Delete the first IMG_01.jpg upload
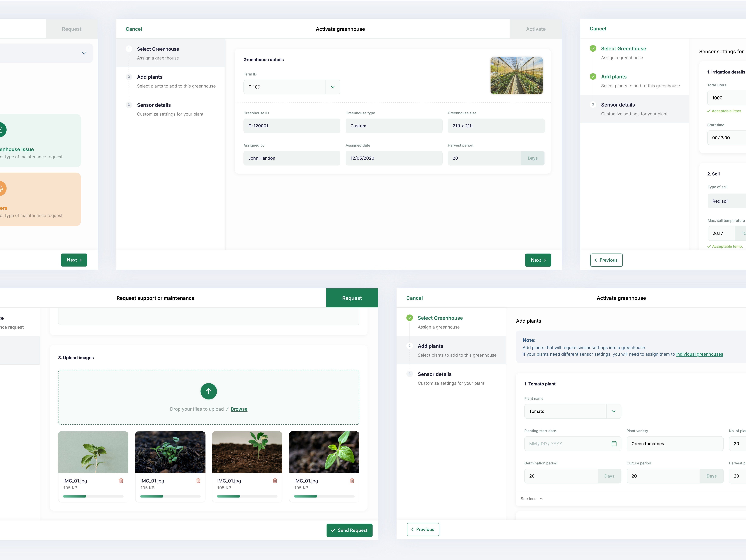 click(x=121, y=480)
